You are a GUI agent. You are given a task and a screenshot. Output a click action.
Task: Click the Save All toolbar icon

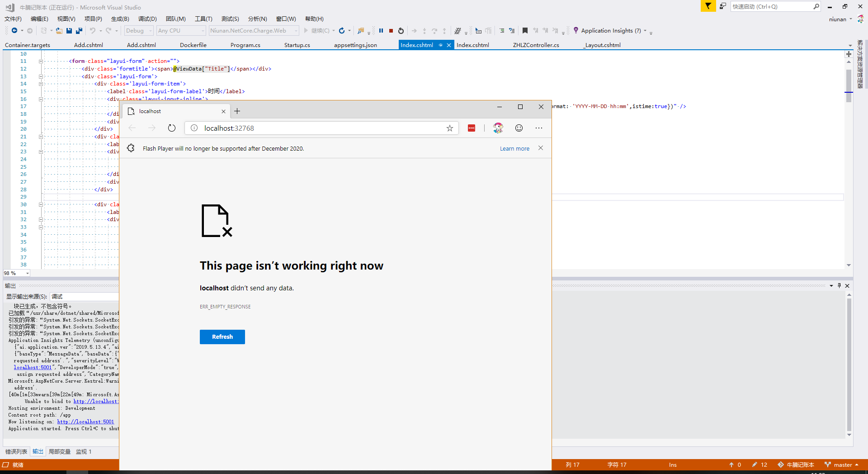pos(79,31)
